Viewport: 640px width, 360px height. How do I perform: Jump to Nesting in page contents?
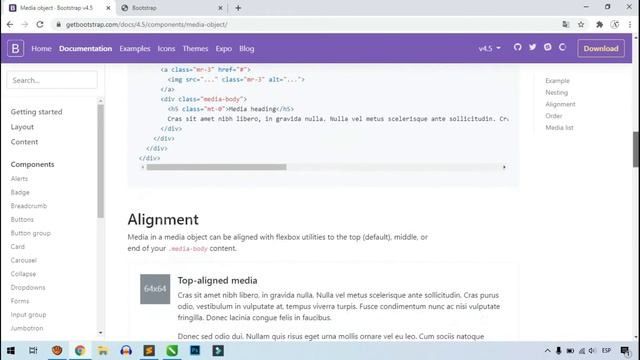[x=556, y=93]
